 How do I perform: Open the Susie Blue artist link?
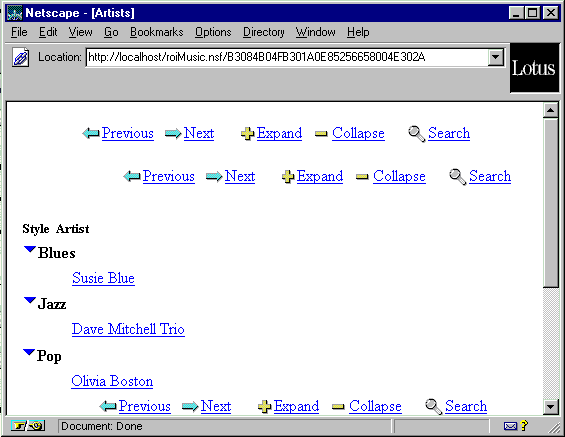click(103, 278)
